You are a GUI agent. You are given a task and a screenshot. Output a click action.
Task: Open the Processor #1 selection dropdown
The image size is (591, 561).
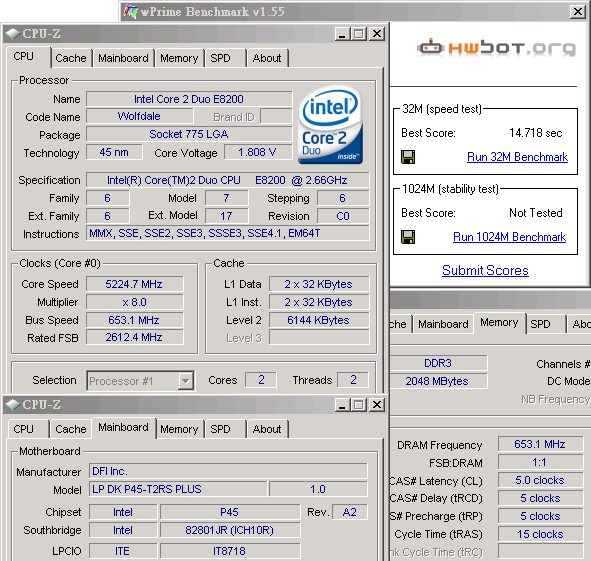[185, 381]
